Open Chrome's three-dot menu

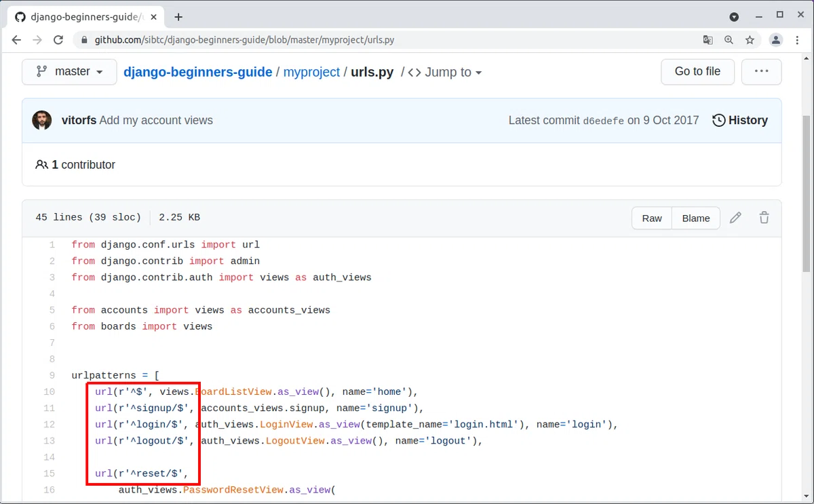(798, 40)
